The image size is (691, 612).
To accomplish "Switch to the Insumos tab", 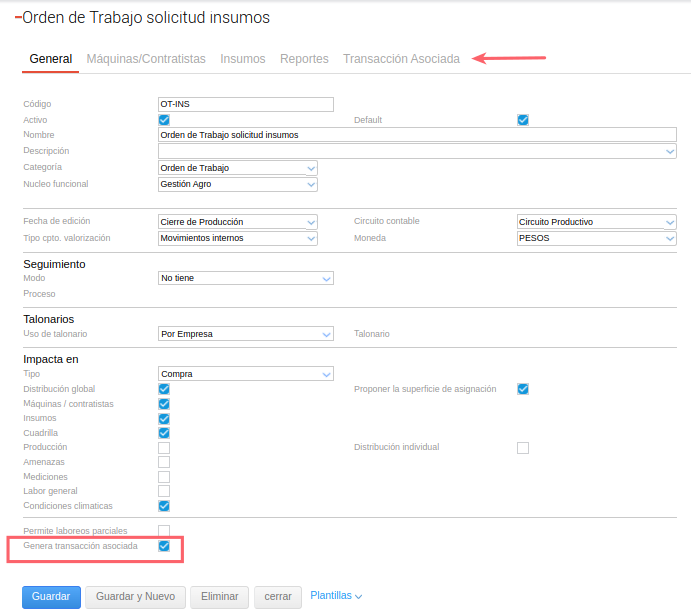I will (x=243, y=59).
